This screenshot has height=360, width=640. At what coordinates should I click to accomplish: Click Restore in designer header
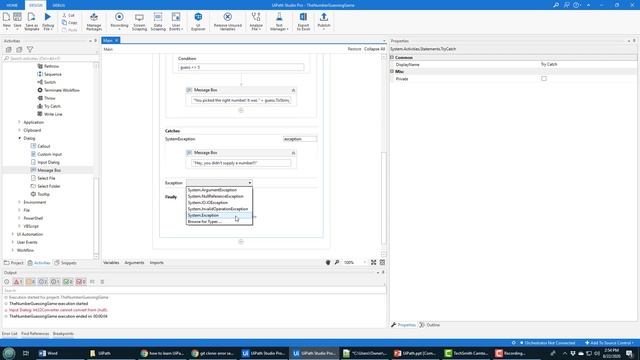354,49
